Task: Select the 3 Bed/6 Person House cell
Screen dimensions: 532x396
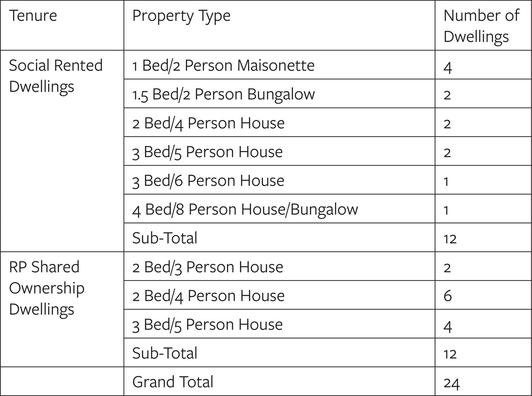Action: tap(279, 180)
